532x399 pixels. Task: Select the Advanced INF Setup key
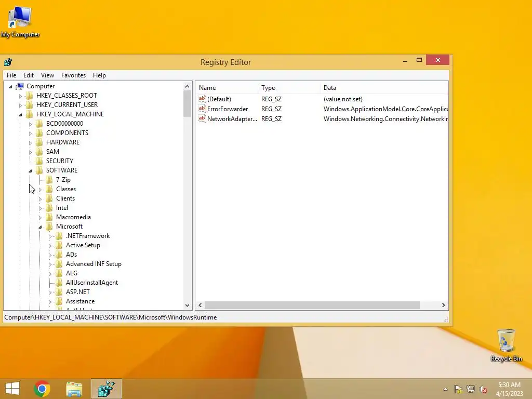[94, 263]
